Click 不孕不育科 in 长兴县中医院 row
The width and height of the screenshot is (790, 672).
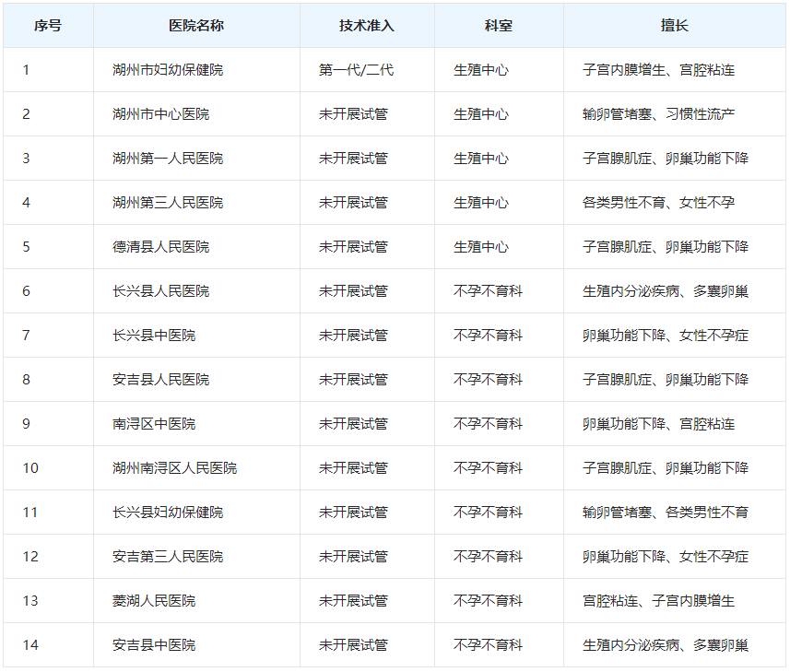click(x=488, y=336)
